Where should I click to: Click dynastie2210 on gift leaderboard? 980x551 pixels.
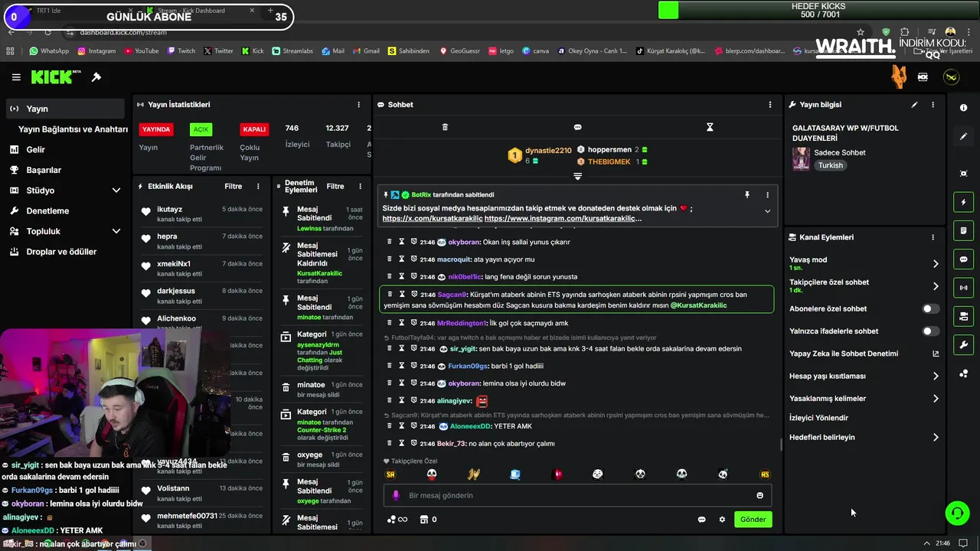(548, 151)
